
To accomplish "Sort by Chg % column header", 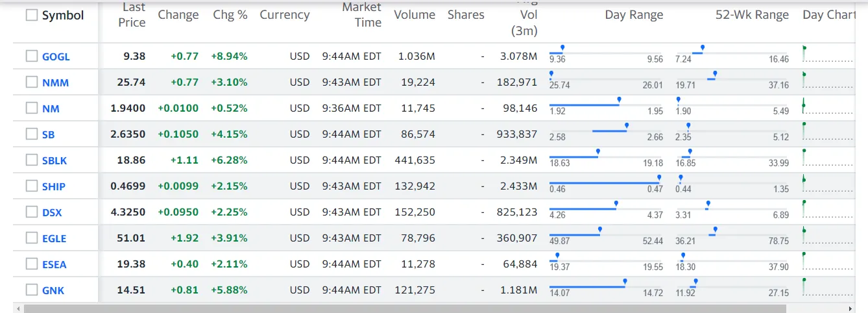I will click(230, 15).
